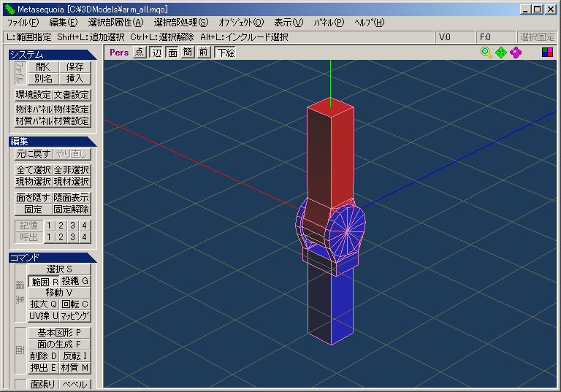Toggle 下絵 (background image) button
Image resolution: width=561 pixels, height=392 pixels.
(x=226, y=53)
